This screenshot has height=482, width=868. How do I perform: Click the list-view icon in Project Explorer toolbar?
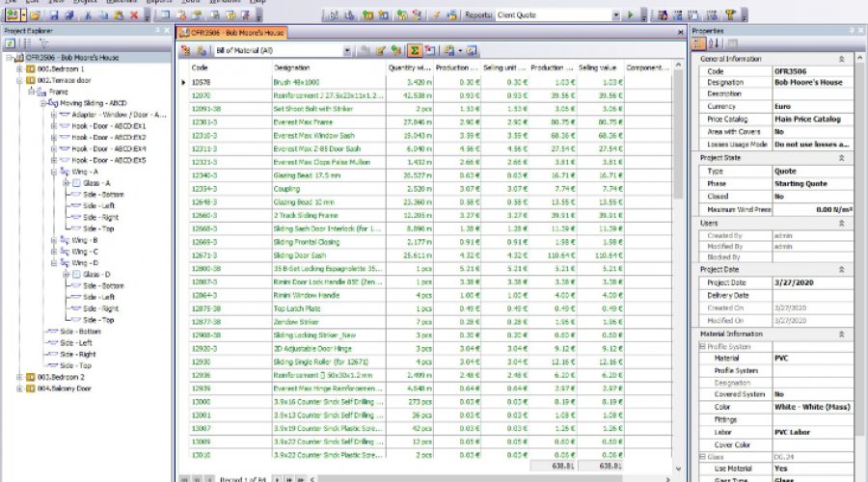(27, 43)
